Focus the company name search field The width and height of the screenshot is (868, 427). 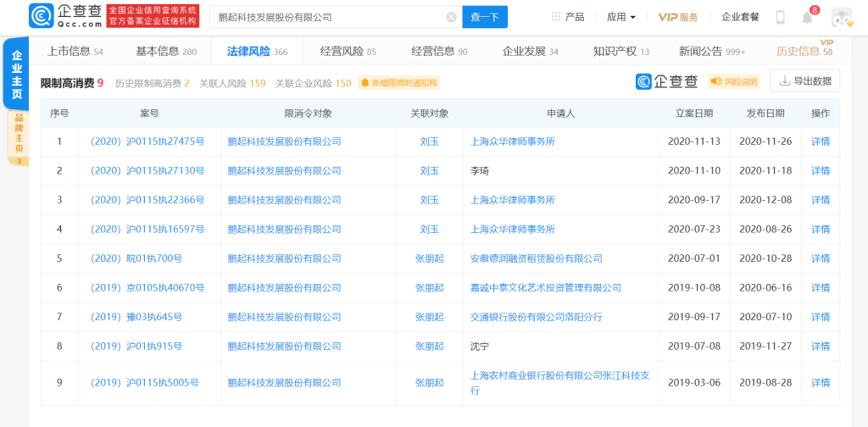[331, 17]
